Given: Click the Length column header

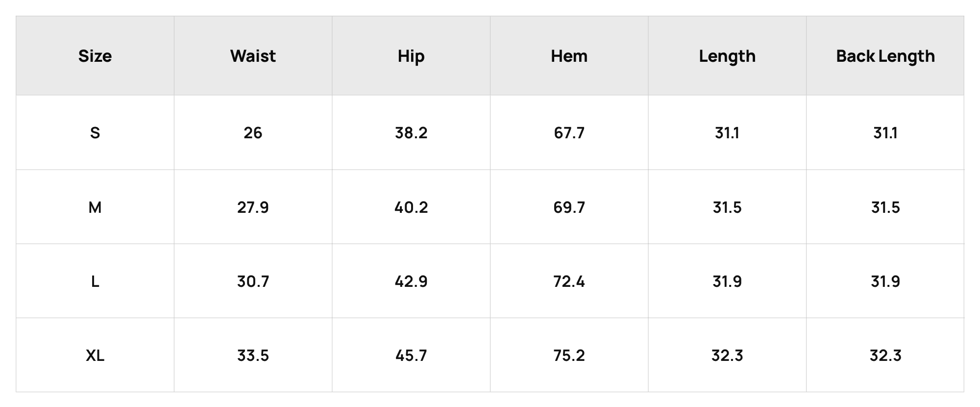Looking at the screenshot, I should [x=727, y=56].
